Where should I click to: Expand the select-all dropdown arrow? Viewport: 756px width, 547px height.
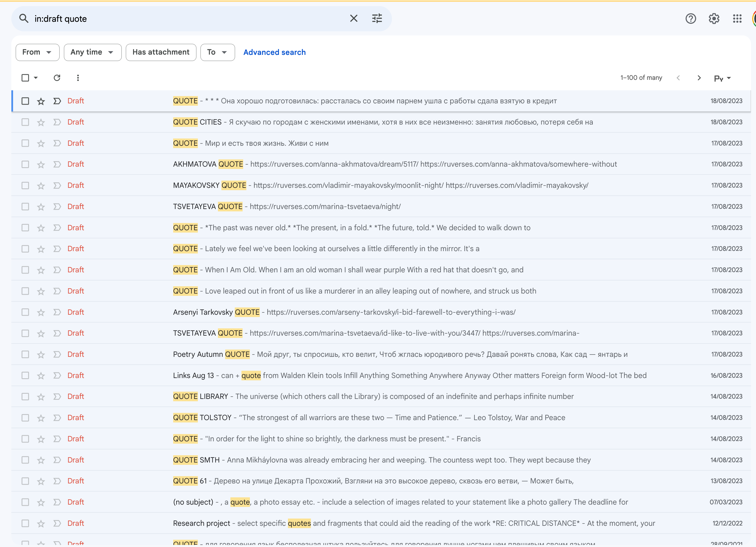click(x=36, y=78)
